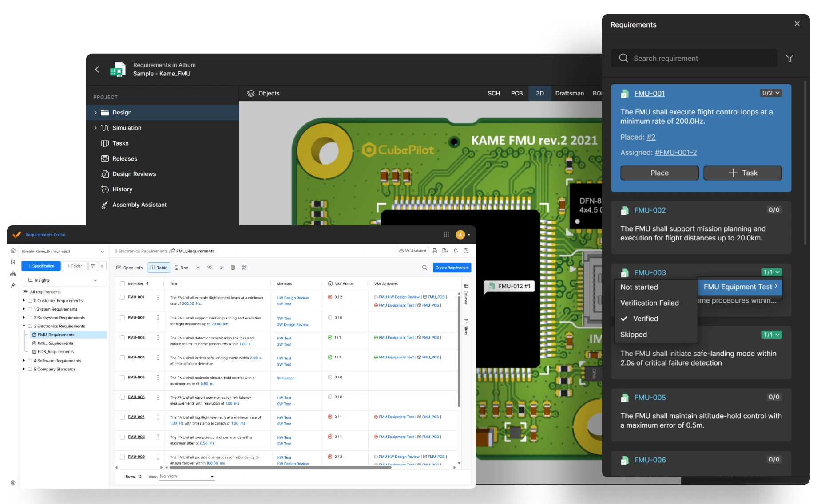817x504 pixels.
Task: Open the notifications bell in Requirements Portal
Action: [x=456, y=251]
